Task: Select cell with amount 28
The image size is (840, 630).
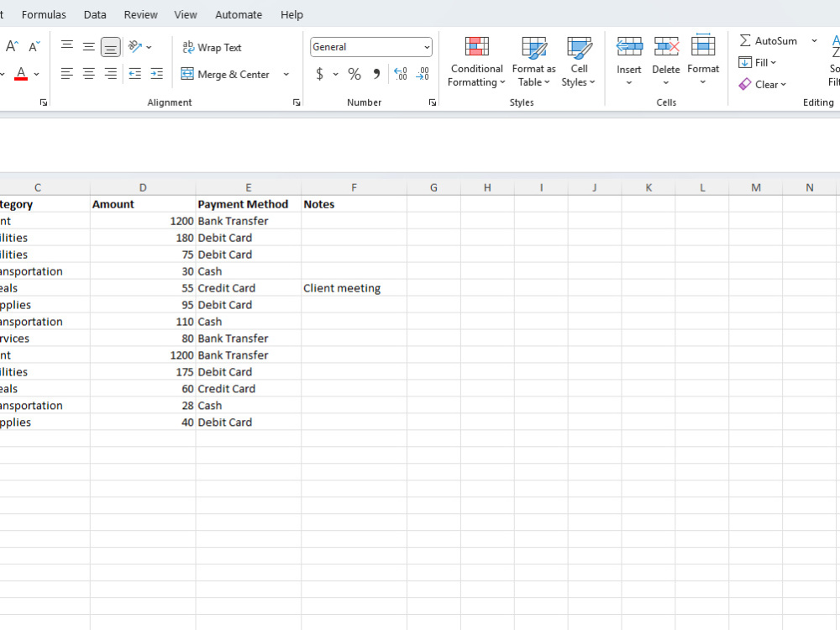Action: (143, 406)
